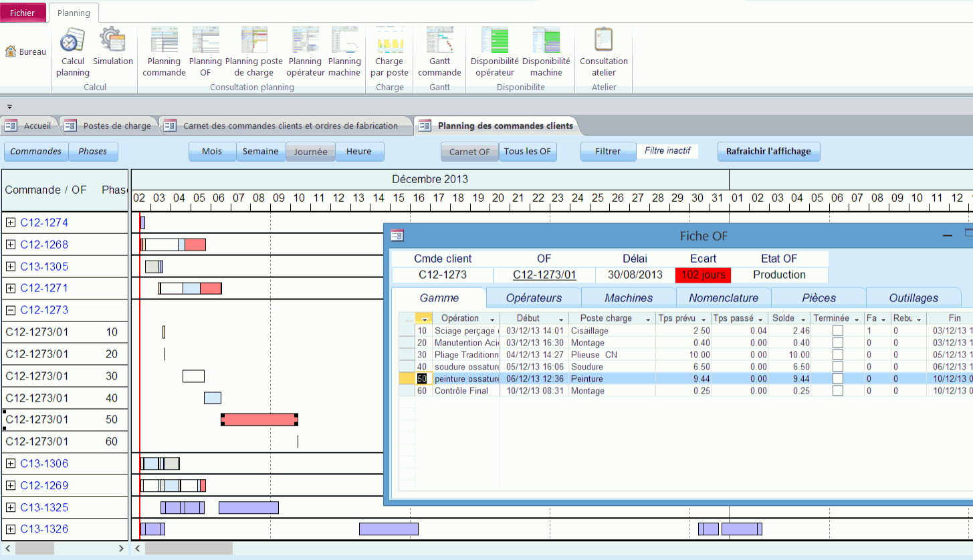Collapse the C12-1273 order row
The height and width of the screenshot is (560, 973).
click(x=12, y=310)
